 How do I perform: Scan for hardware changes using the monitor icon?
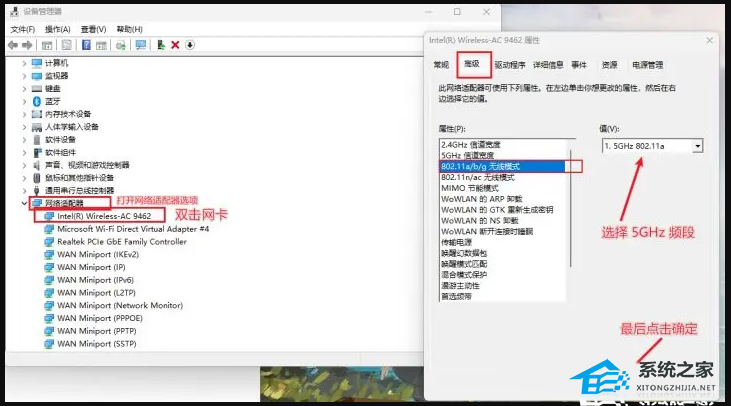point(140,45)
